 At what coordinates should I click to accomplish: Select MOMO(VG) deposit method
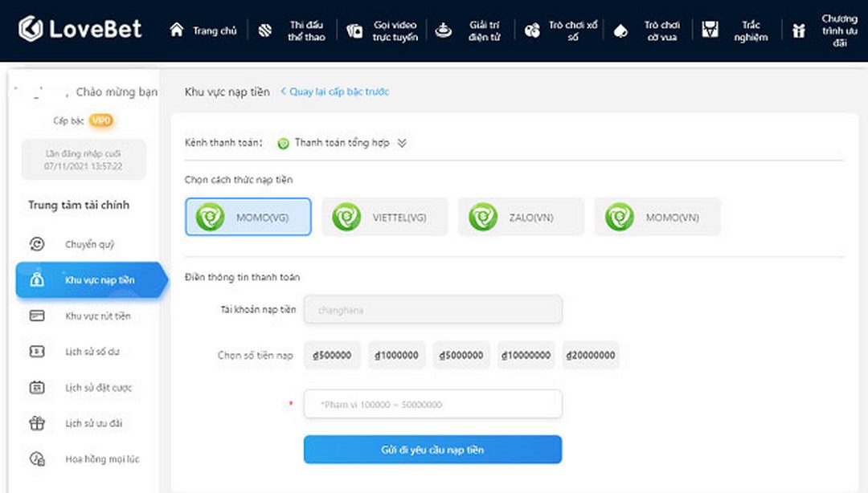tap(248, 217)
